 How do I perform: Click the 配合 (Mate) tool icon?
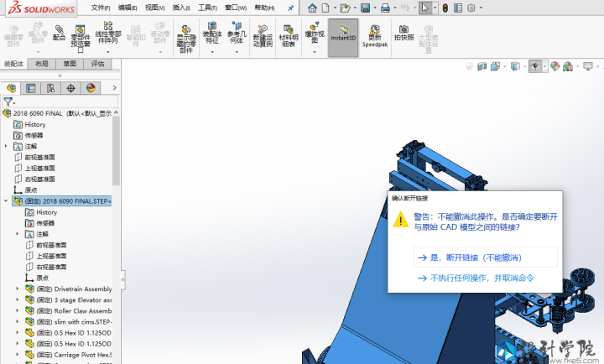(x=59, y=32)
